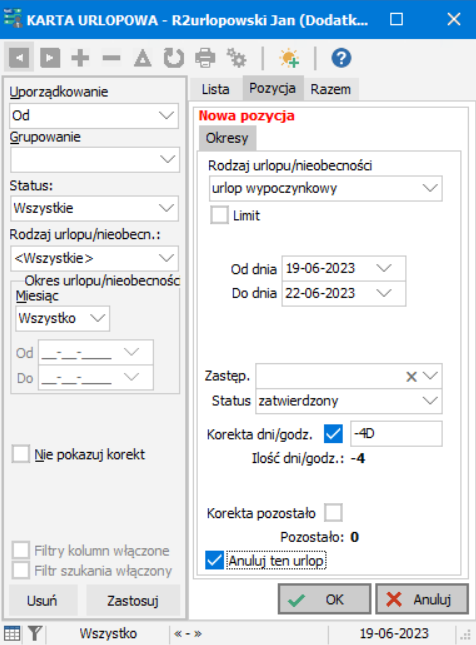
Task: Open Od dnia date picker dropdown
Action: (x=384, y=268)
